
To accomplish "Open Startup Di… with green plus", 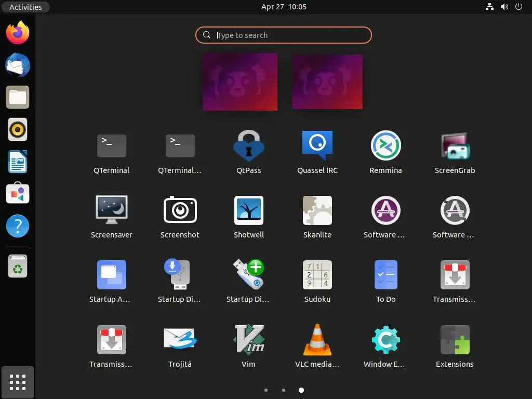I will 249,274.
